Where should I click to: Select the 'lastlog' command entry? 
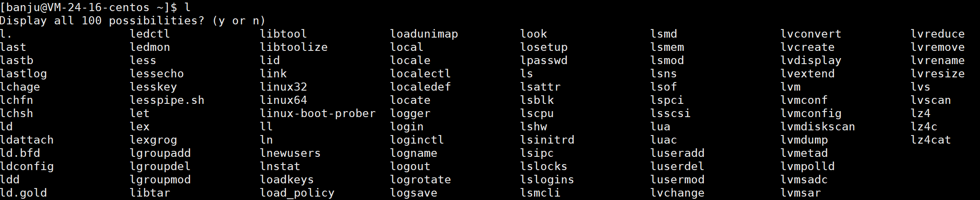[x=24, y=74]
